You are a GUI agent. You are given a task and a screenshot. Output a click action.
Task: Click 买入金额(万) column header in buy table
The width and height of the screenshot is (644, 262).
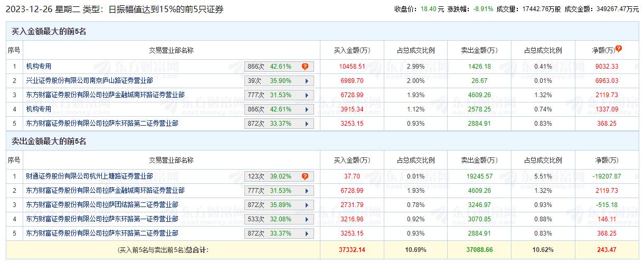pyautogui.click(x=352, y=51)
